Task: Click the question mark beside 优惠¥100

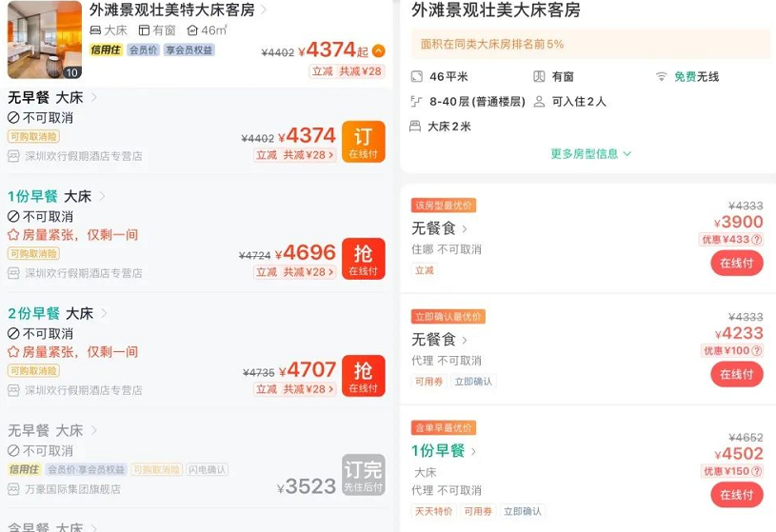Action: tap(757, 351)
